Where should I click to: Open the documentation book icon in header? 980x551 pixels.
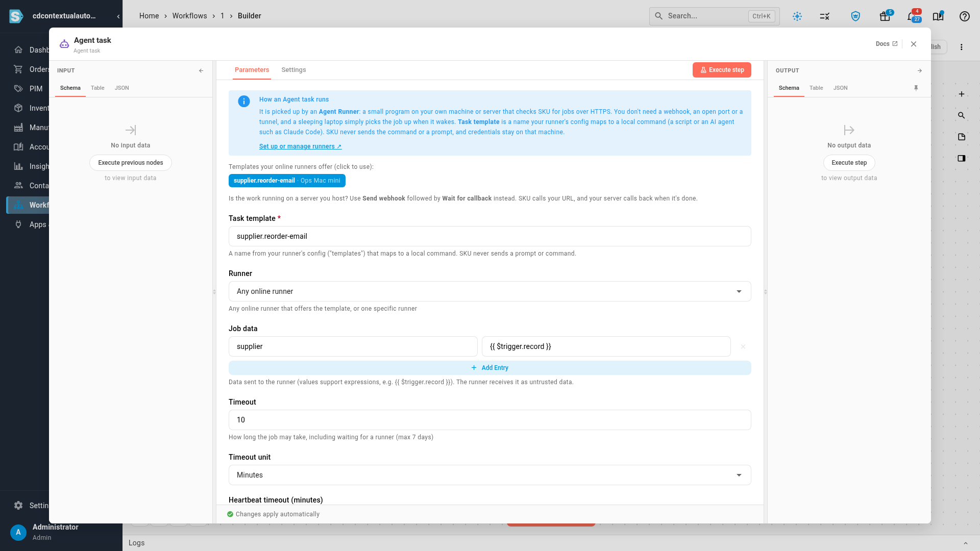point(938,16)
